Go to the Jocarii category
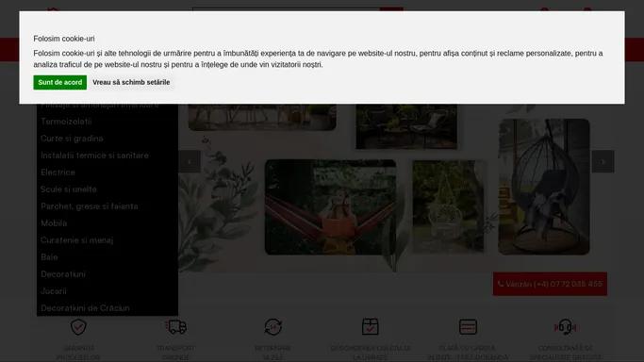This screenshot has width=644, height=362. tap(54, 291)
